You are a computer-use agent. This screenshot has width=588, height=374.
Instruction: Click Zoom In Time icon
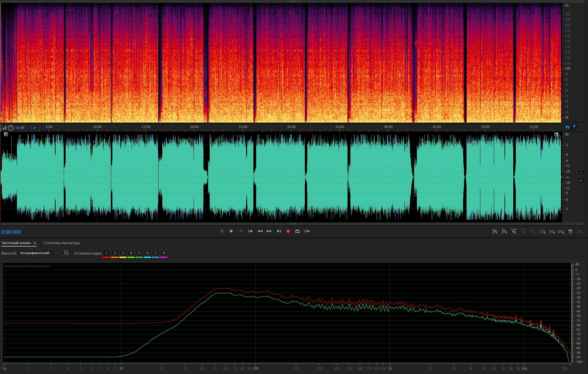click(x=514, y=232)
